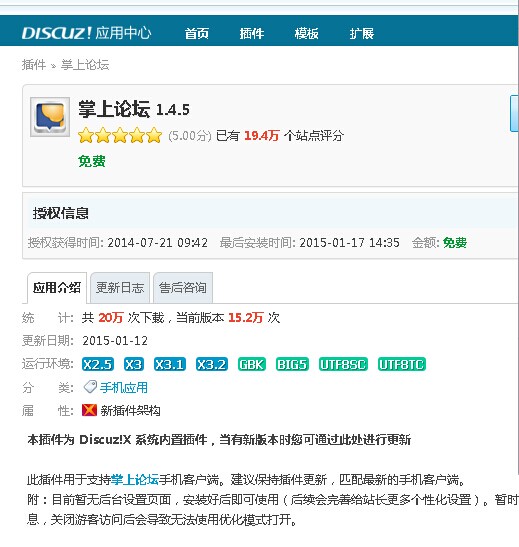The height and width of the screenshot is (547, 519).
Task: Click the GBK encoding badge
Action: [x=252, y=364]
